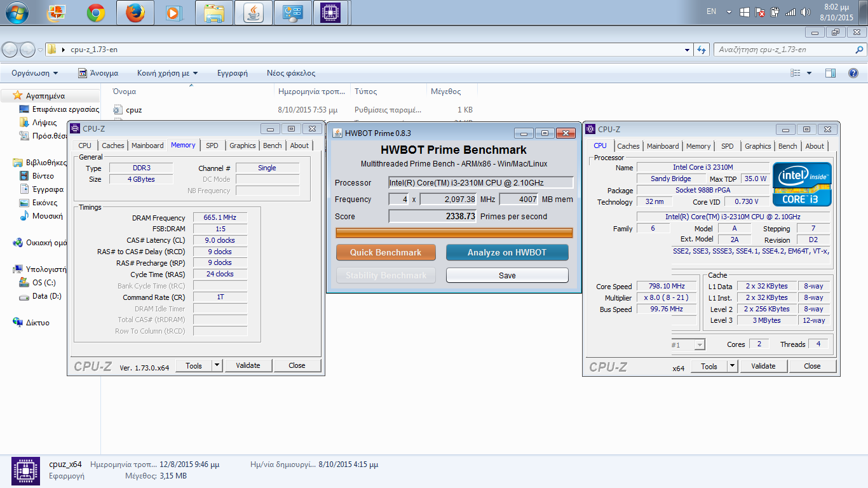Click the Άνοιγμα toolbar button
This screenshot has height=488, width=868.
pos(98,73)
